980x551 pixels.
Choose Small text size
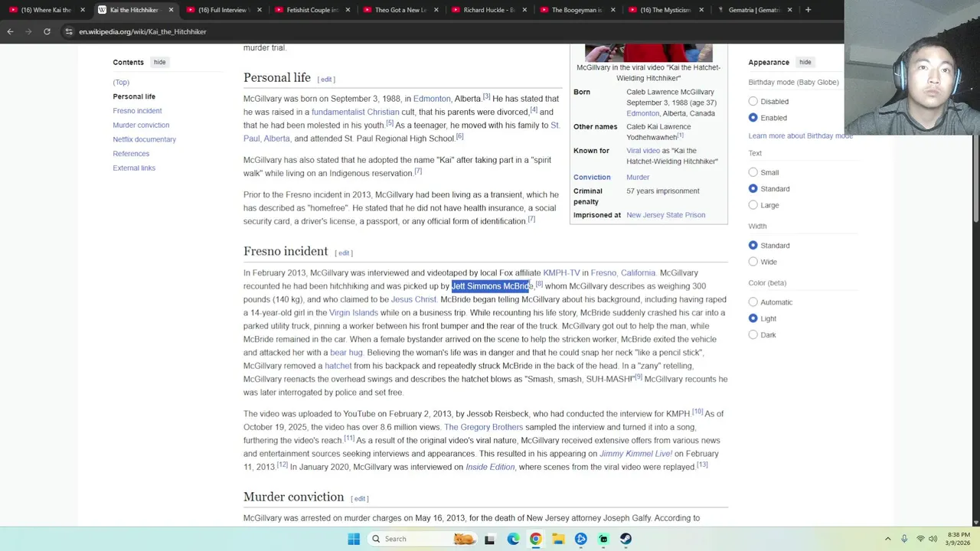(x=753, y=172)
